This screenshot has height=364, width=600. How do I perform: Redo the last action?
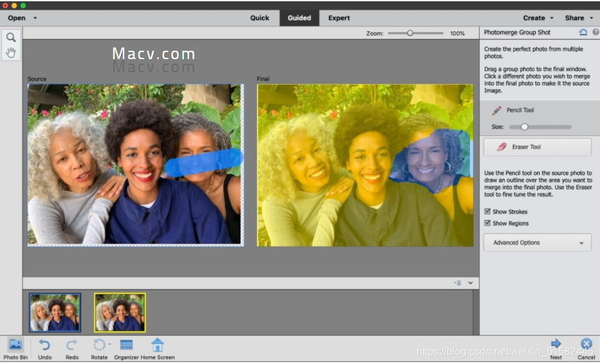pos(72,348)
